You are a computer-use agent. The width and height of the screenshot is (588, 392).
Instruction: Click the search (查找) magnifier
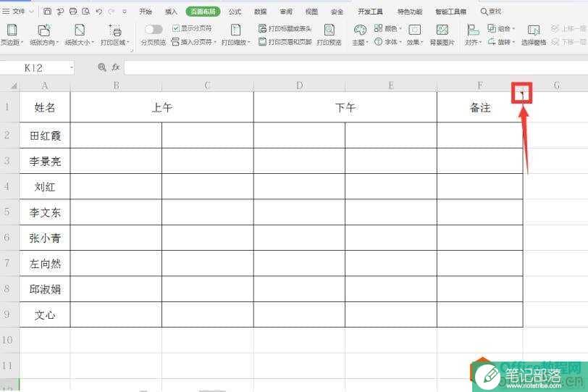coord(484,12)
